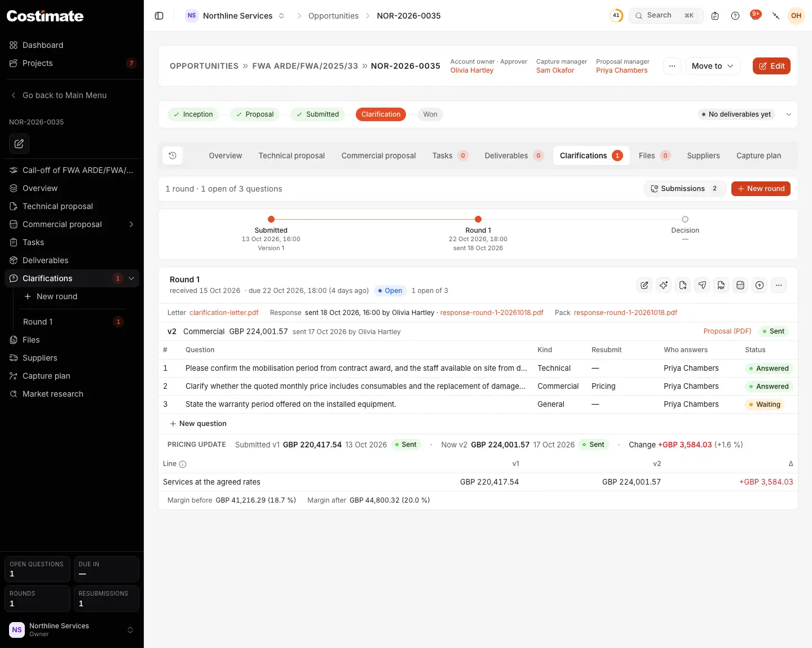Expand the No deliverables yet chevron
The height and width of the screenshot is (648, 812).
pyautogui.click(x=789, y=114)
